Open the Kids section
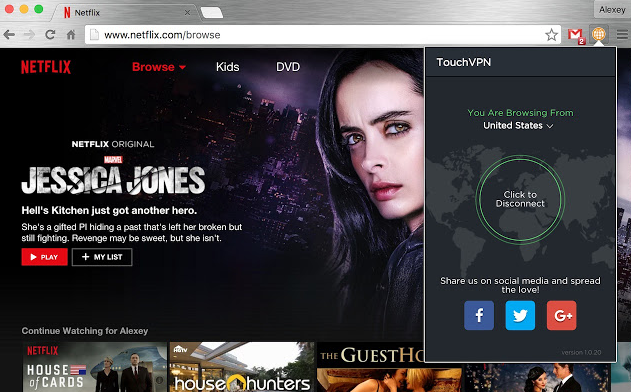 point(227,67)
